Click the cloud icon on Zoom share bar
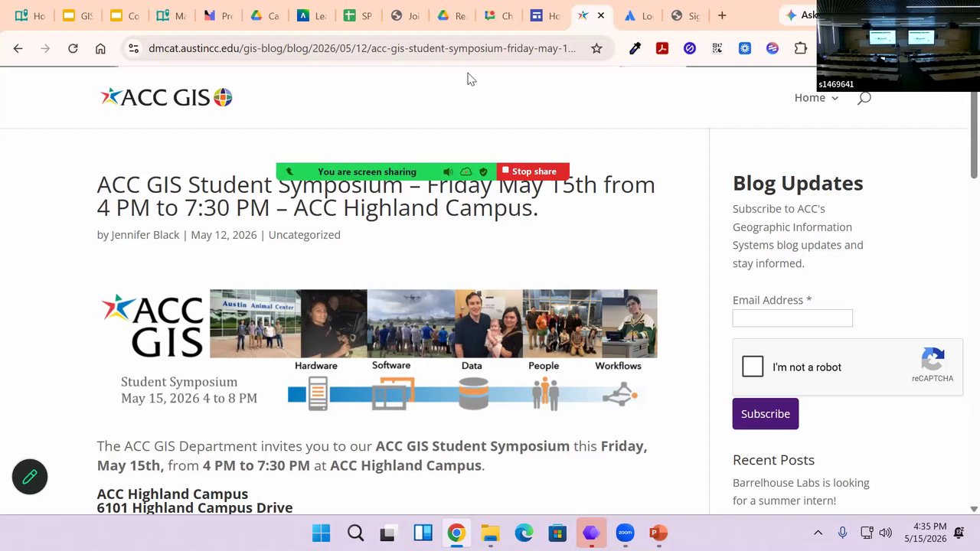 pyautogui.click(x=465, y=171)
